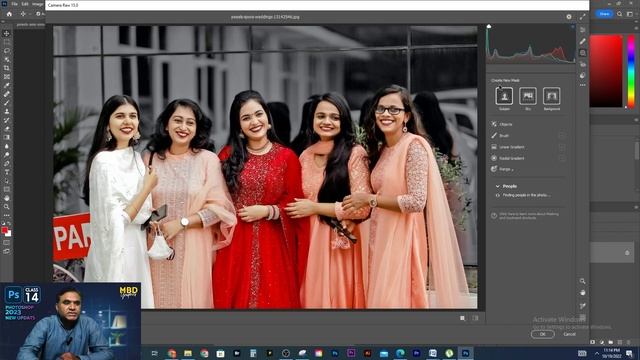Switch to single view mode below preview
The height and width of the screenshot is (360, 640).
(462, 318)
